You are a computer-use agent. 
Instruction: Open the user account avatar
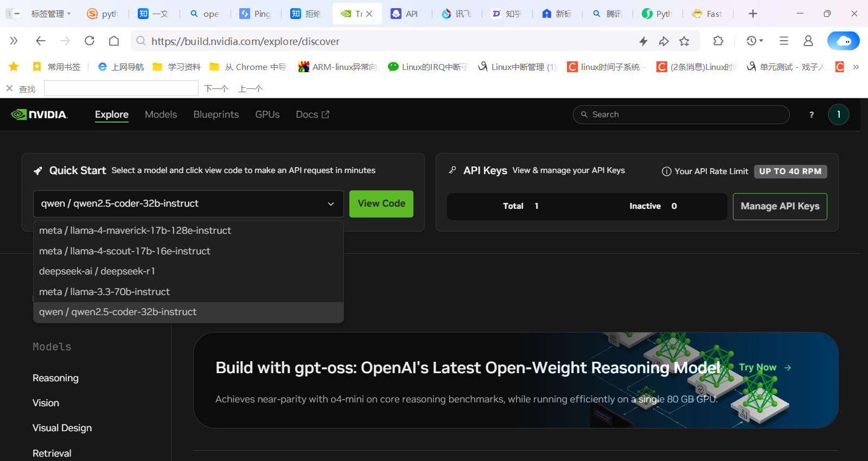[839, 114]
